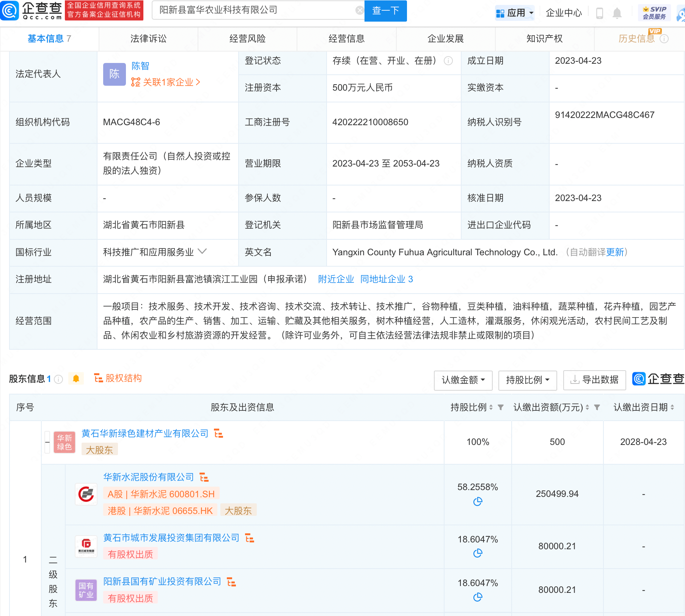Image resolution: width=685 pixels, height=616 pixels.
Task: Open equity structure icon beside 黄石市城市发展投资集团有限公司
Action: click(250, 538)
